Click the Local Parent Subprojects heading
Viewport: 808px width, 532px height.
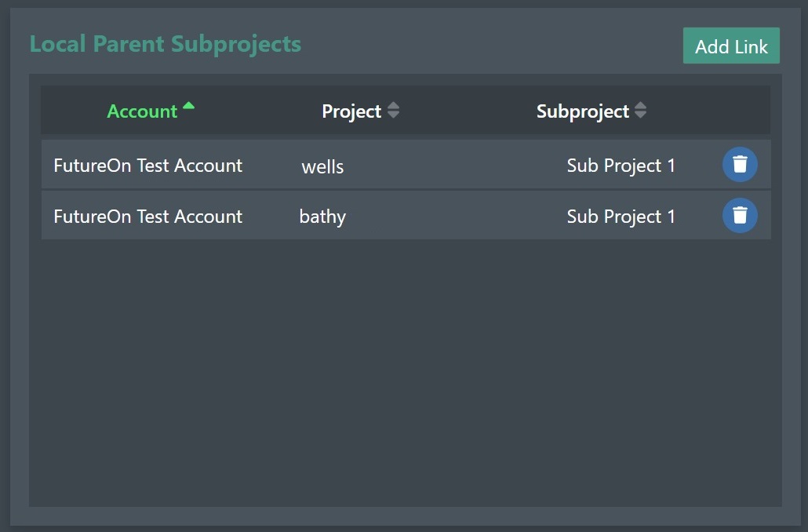point(166,44)
